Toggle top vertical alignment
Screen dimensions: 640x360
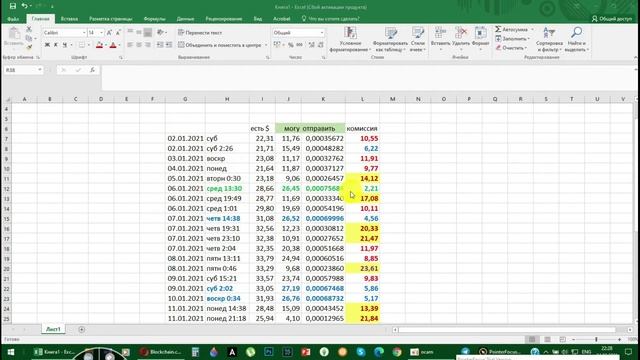[130, 32]
